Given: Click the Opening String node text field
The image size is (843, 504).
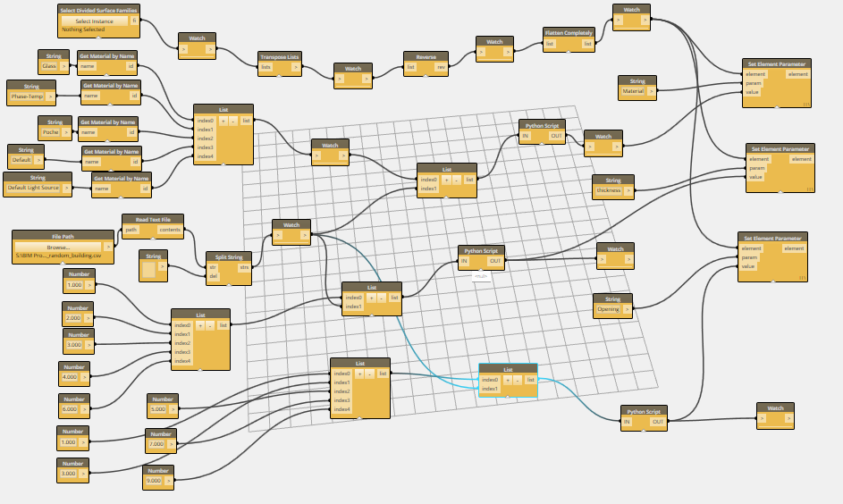Looking at the screenshot, I should pos(608,309).
